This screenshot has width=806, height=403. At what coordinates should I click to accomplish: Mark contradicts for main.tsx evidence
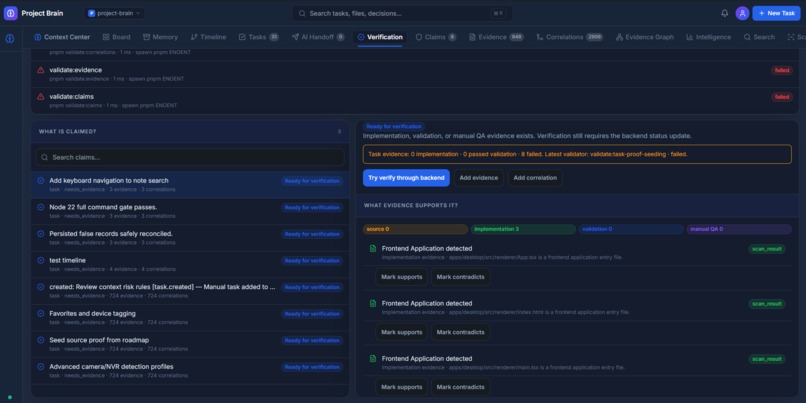pos(461,387)
